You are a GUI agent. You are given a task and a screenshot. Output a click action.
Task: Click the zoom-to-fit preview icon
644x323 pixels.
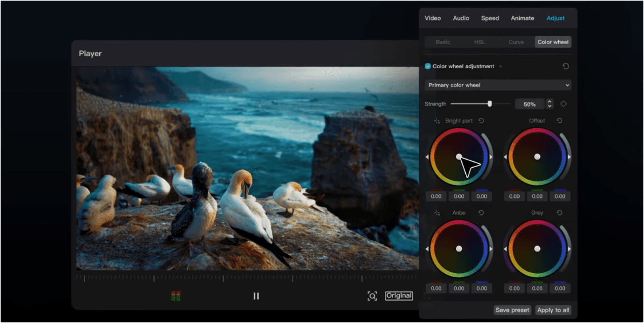tap(372, 296)
